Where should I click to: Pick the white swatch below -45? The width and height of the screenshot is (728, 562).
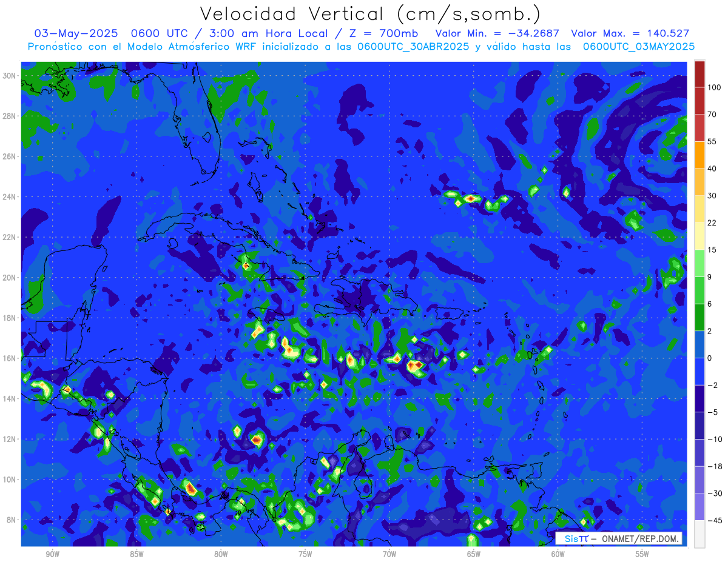tap(699, 534)
